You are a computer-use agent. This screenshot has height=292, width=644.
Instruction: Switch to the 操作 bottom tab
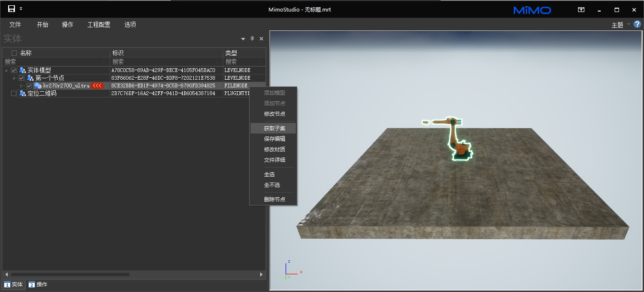point(38,284)
